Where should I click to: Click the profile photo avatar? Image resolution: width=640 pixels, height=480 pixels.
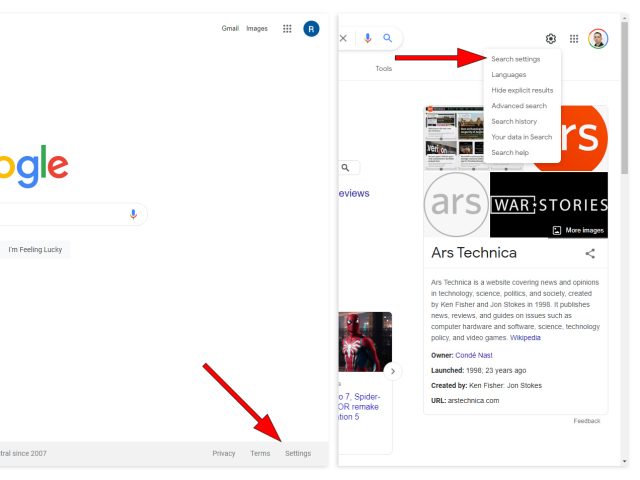coord(598,39)
